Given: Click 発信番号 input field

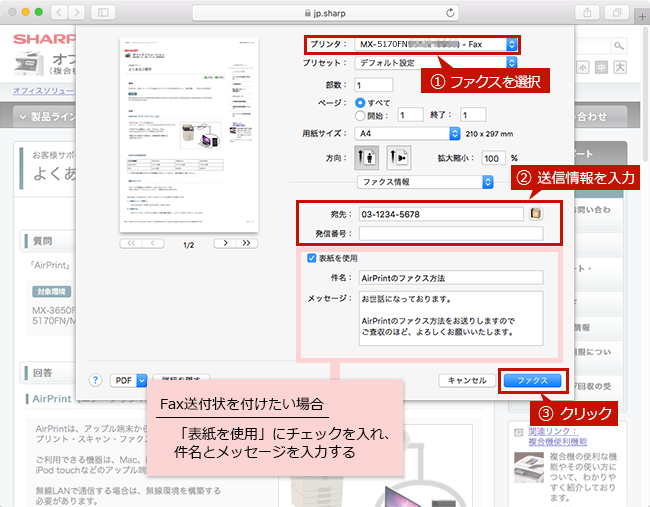Looking at the screenshot, I should coord(451,233).
